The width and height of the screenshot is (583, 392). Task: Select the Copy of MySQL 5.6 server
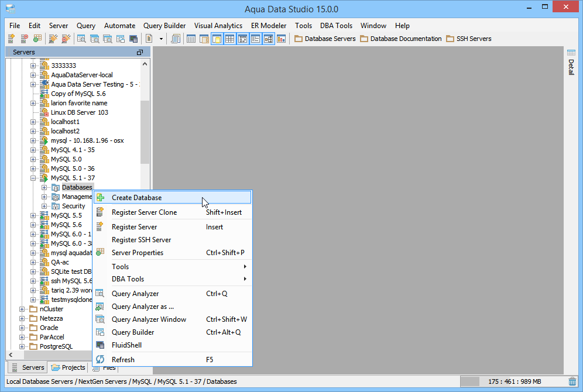tap(78, 94)
